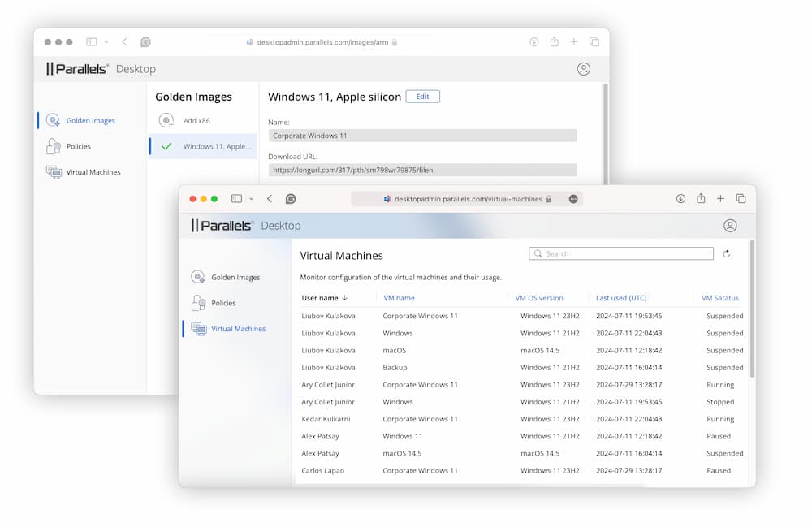
Task: Select Golden Images in back window sidebar
Action: [x=90, y=121]
